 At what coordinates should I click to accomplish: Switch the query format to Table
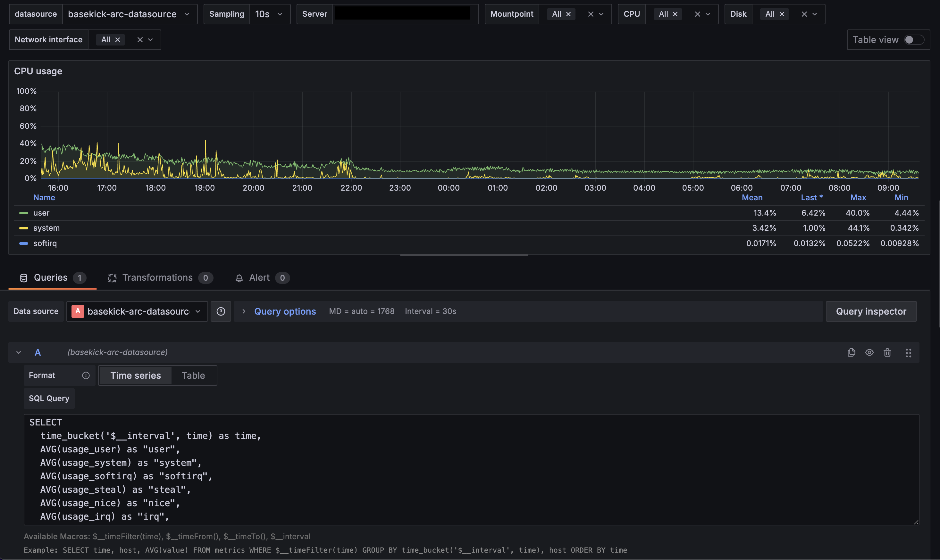tap(193, 375)
